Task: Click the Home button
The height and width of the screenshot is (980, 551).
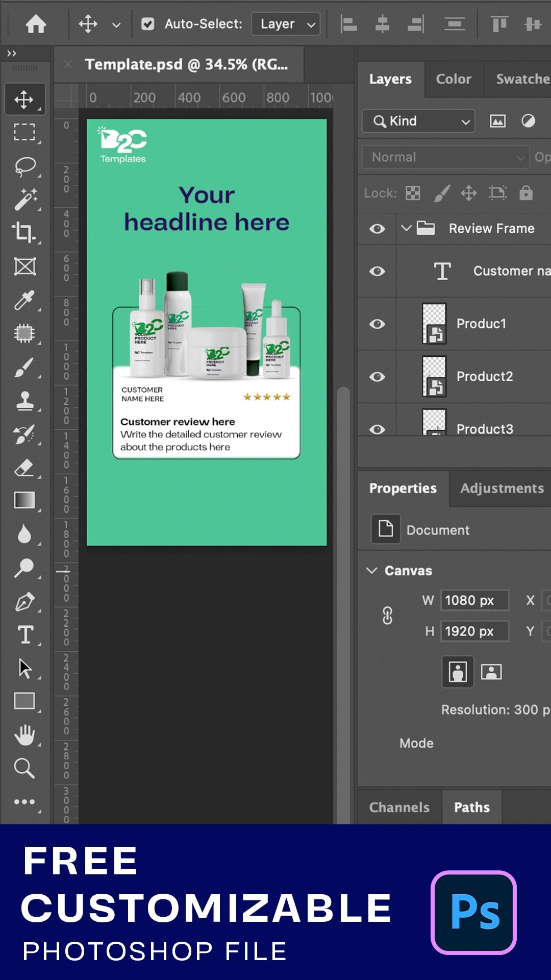Action: pos(36,24)
